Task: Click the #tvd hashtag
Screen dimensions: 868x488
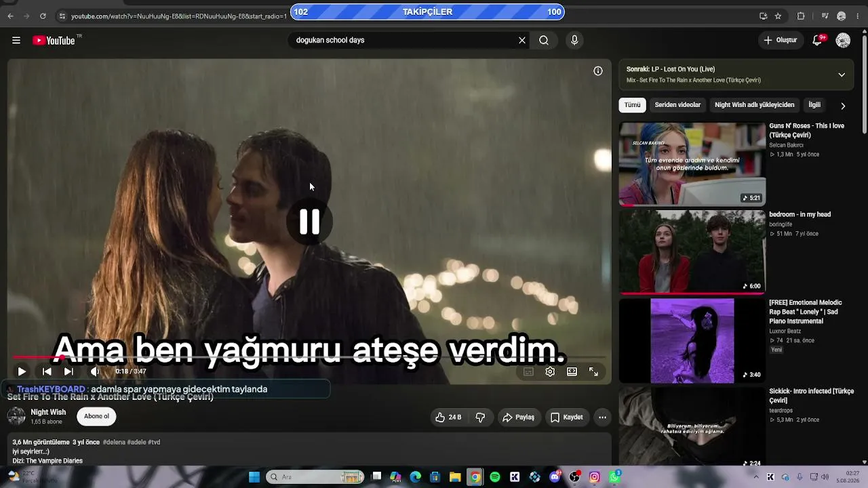Action: point(154,442)
